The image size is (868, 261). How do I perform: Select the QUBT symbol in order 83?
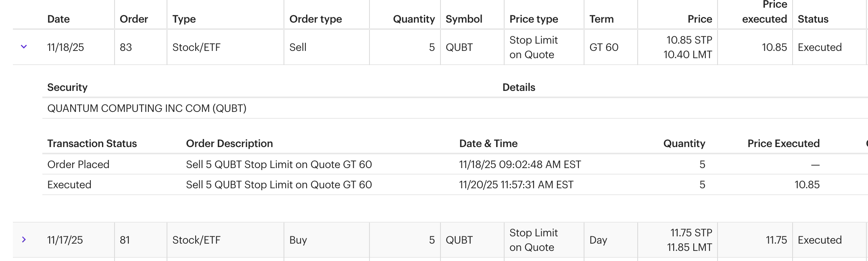point(459,47)
